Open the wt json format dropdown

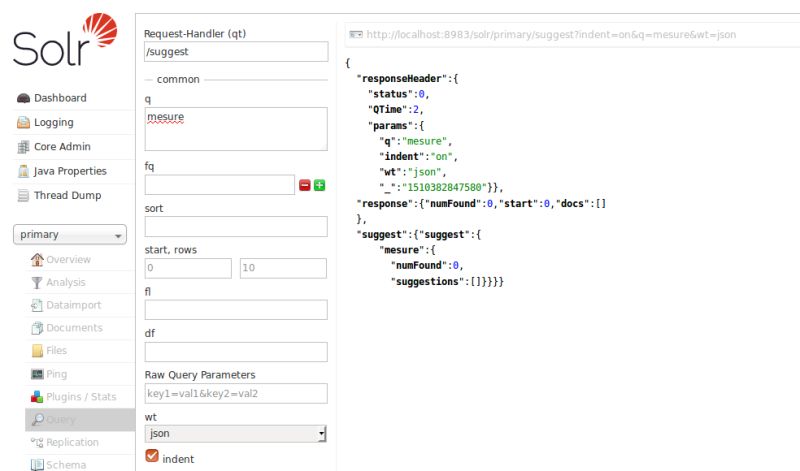[x=235, y=434]
